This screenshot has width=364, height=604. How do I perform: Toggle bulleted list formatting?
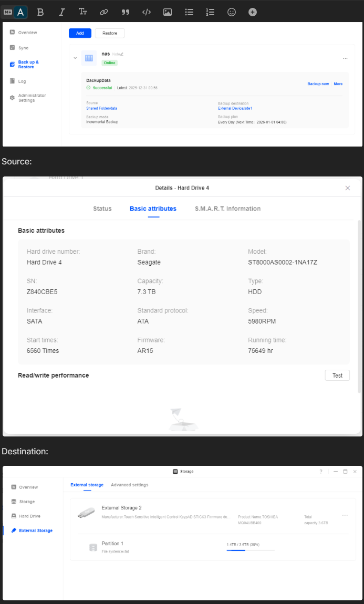point(189,12)
